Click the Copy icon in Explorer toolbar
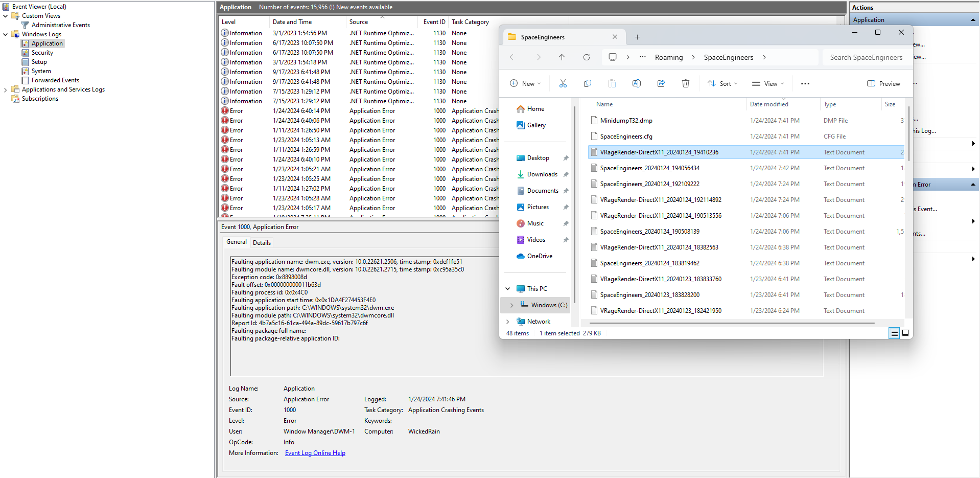This screenshot has width=980, height=478. pos(587,84)
